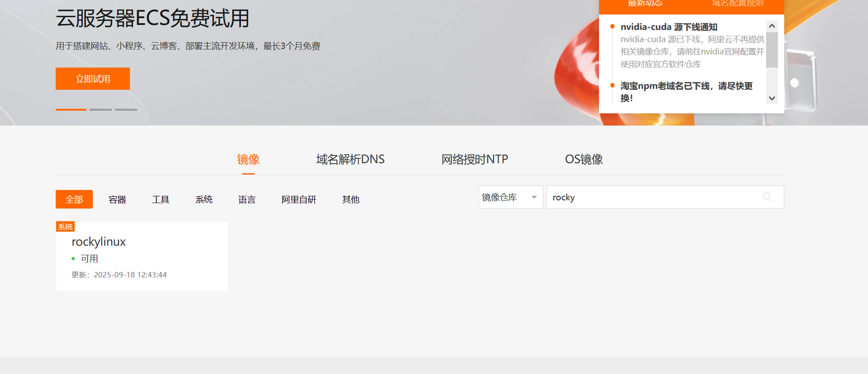This screenshot has height=374, width=868.
Task: Select the 其他 filter
Action: click(x=350, y=199)
